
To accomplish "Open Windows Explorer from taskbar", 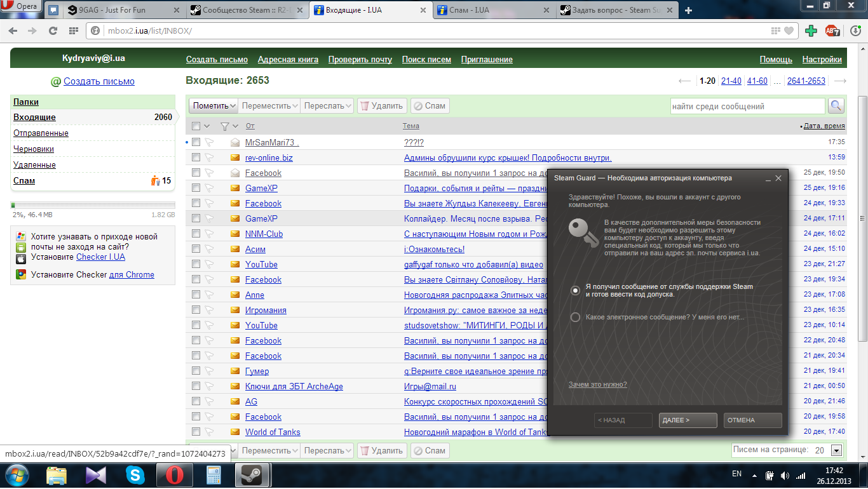I will pos(57,475).
